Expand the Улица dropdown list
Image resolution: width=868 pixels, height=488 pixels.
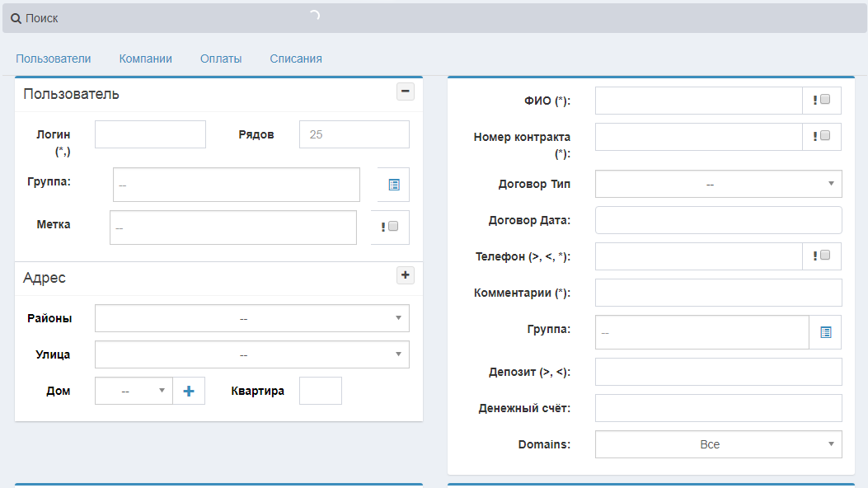tap(251, 354)
